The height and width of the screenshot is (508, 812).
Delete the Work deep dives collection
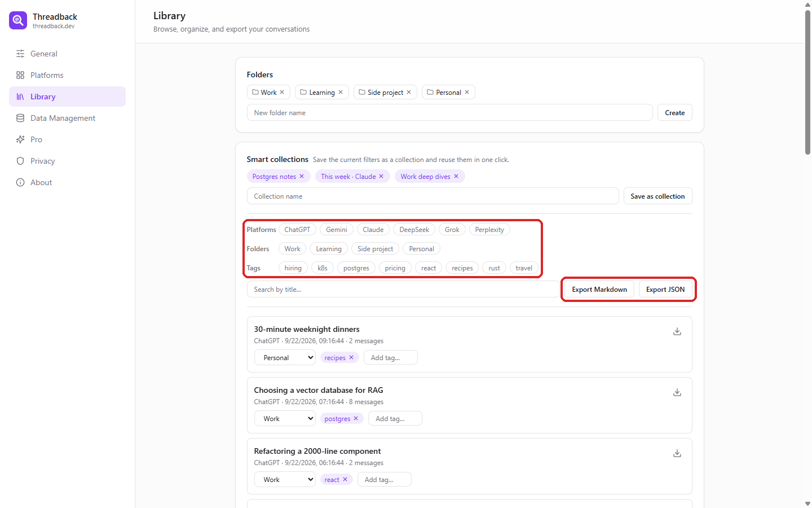point(456,176)
